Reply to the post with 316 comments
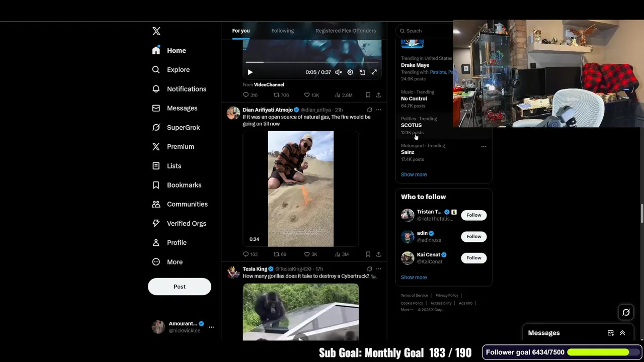 [x=250, y=95]
